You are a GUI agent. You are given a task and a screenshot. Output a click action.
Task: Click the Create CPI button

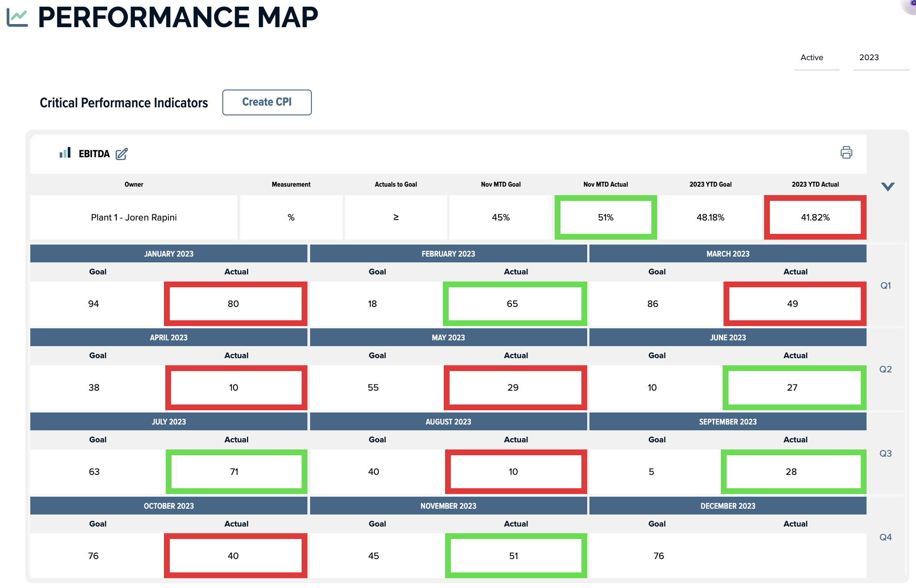(267, 102)
